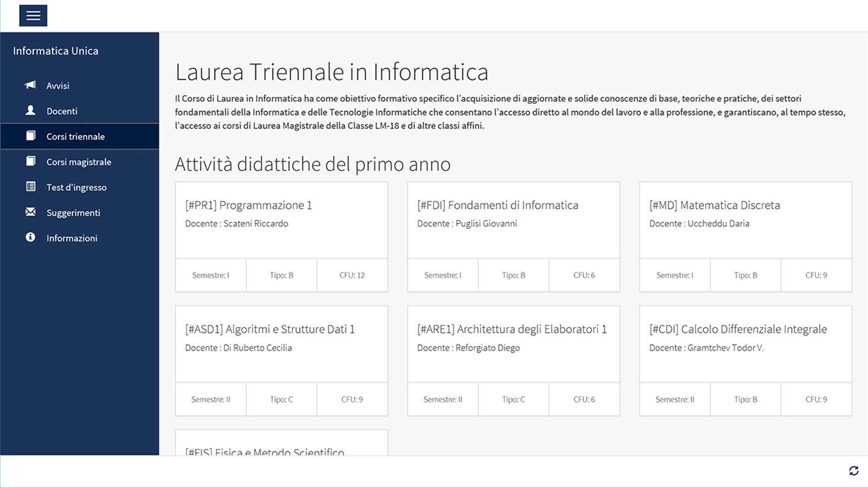Open the Suggerimenti section
The image size is (868, 488).
click(x=80, y=213)
